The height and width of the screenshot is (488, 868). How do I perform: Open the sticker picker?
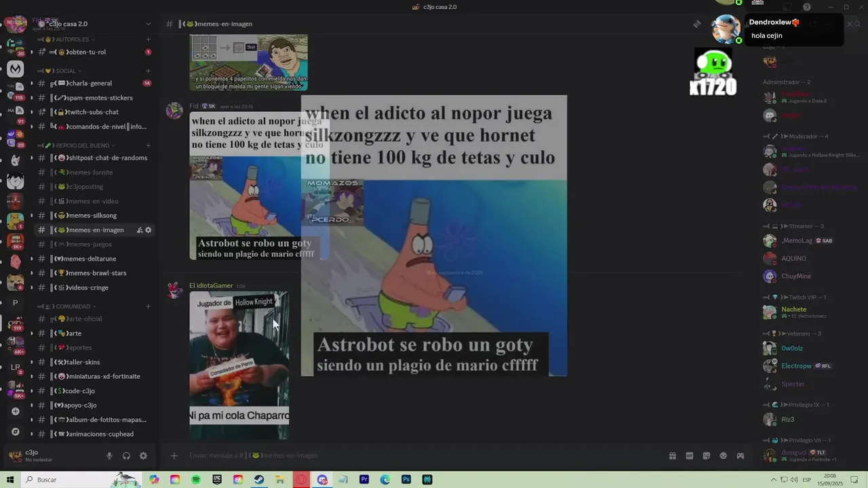(x=707, y=456)
